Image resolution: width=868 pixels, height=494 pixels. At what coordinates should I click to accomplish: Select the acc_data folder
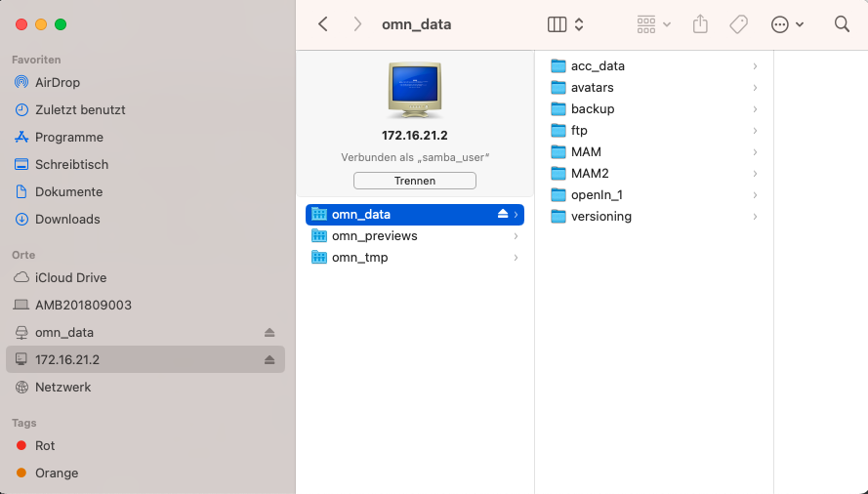pyautogui.click(x=654, y=66)
